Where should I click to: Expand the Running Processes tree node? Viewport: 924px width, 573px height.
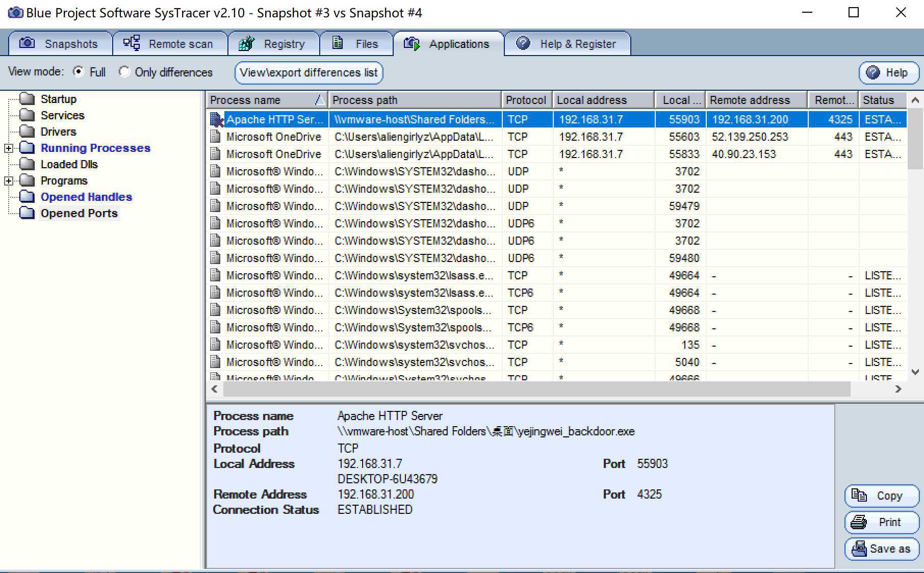pyautogui.click(x=8, y=148)
